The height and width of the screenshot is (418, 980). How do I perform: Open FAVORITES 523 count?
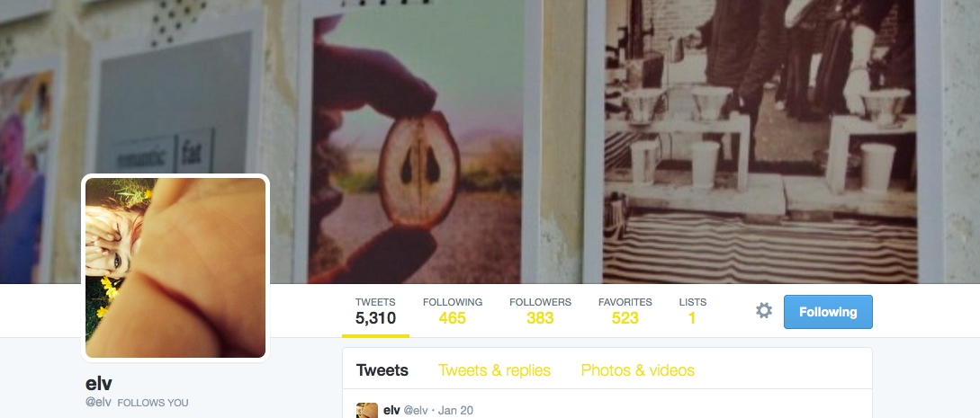pos(625,311)
